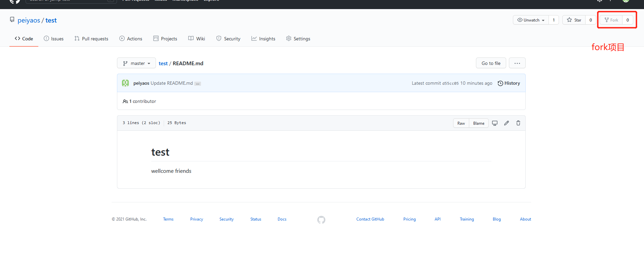Click the GitHub logo in footer
This screenshot has height=273, width=644.
point(321,220)
